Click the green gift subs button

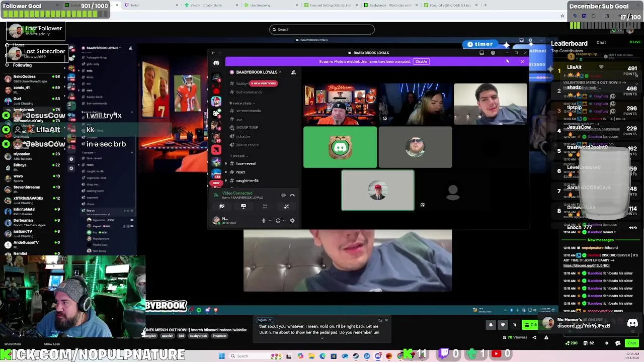point(529,325)
